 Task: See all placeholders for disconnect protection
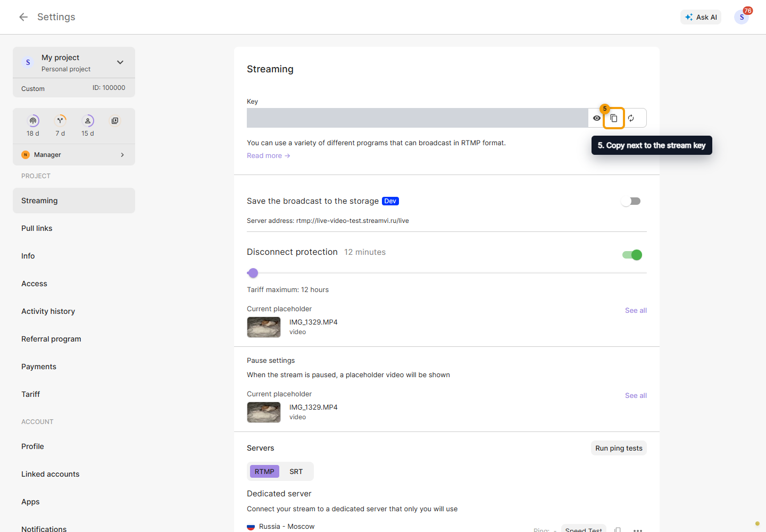coord(636,310)
